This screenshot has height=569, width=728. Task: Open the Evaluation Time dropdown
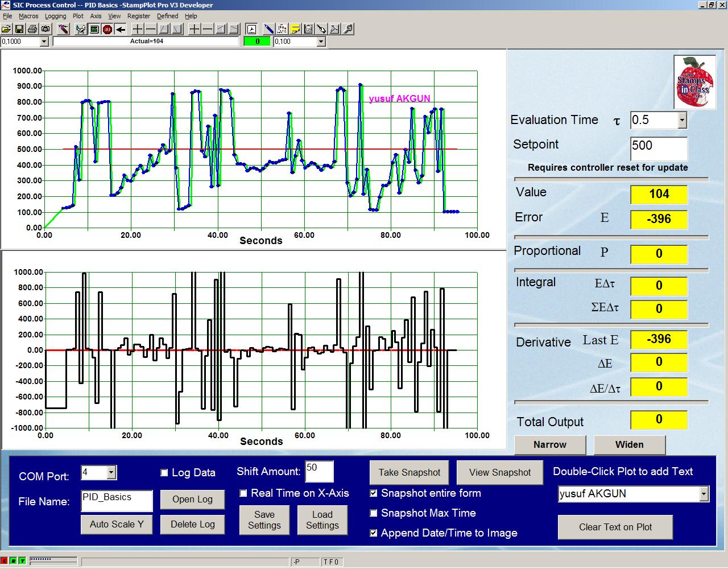(x=682, y=120)
